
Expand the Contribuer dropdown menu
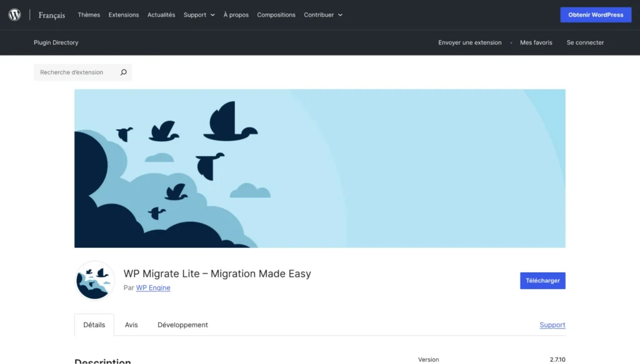pos(323,15)
